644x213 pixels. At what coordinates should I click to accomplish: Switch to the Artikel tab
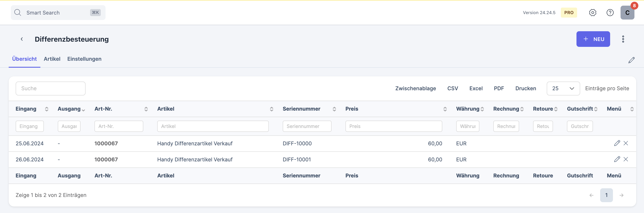pyautogui.click(x=52, y=59)
